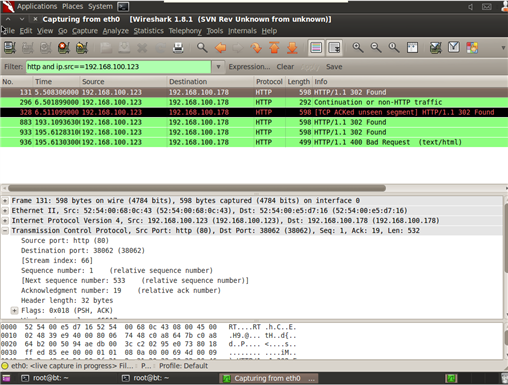Zoom out the packet text
The image size is (508, 385).
click(x=376, y=48)
